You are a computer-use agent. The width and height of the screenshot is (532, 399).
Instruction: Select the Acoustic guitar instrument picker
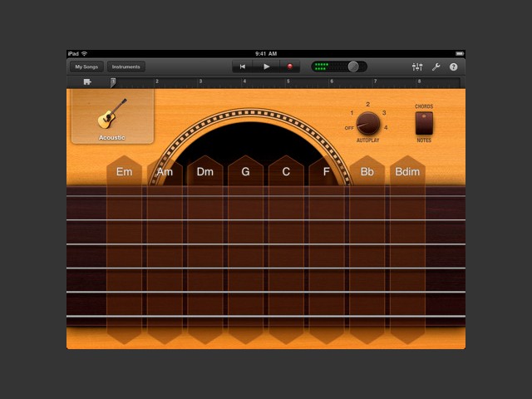[112, 117]
